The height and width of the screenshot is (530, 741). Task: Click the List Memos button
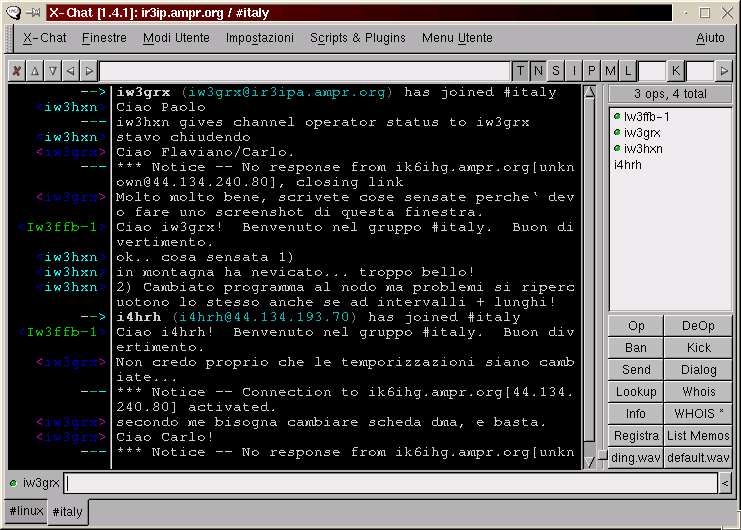pos(698,436)
